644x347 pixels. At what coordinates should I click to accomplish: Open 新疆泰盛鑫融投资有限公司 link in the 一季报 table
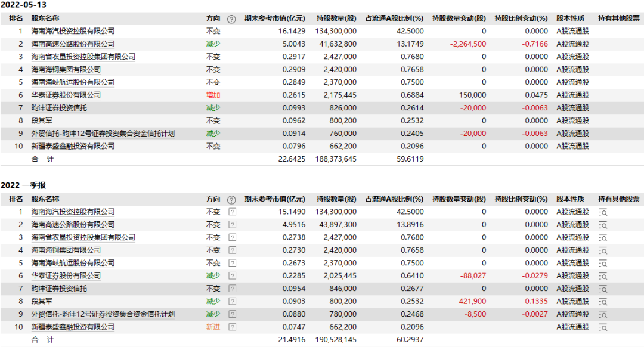coord(73,327)
